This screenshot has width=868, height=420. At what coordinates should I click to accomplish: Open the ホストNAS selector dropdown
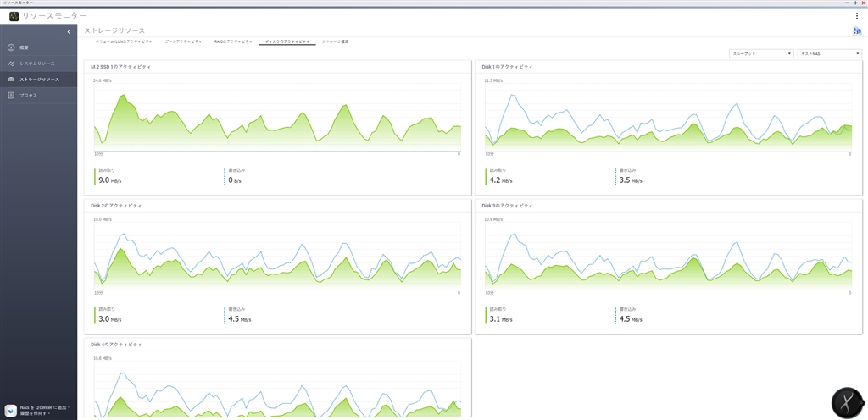(x=829, y=53)
